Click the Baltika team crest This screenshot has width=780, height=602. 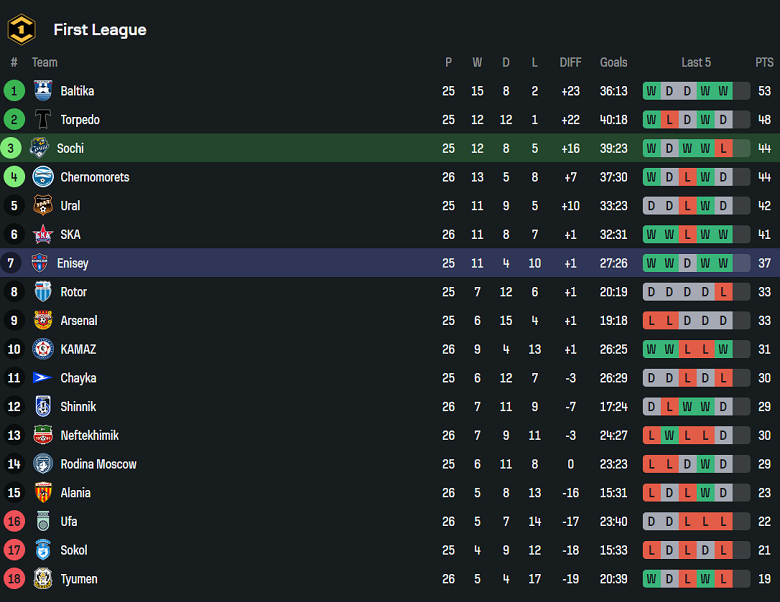pyautogui.click(x=43, y=91)
